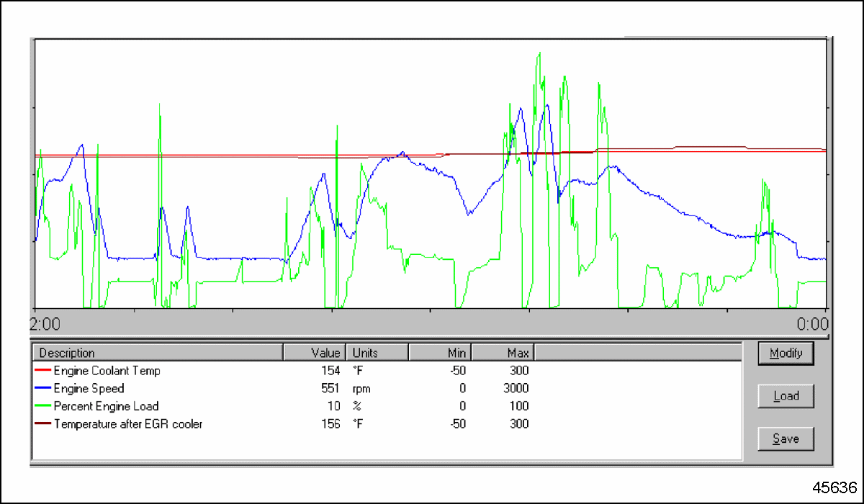Click the Engine Speed value 551
The width and height of the screenshot is (864, 504).
[x=330, y=389]
